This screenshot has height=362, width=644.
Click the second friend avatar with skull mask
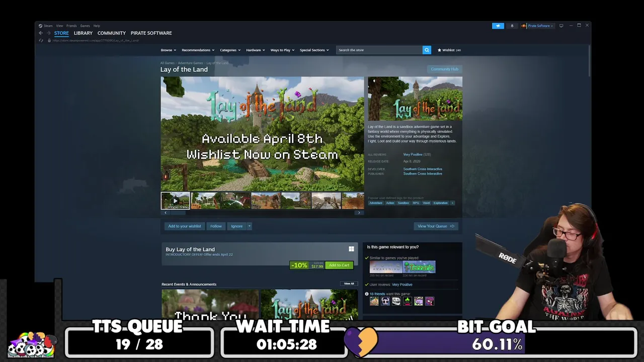[x=385, y=301]
